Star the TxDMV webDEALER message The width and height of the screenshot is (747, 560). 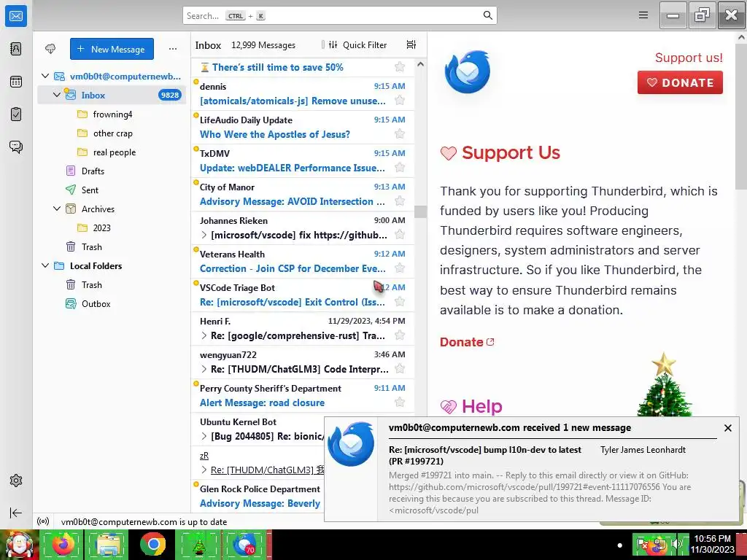pos(400,168)
